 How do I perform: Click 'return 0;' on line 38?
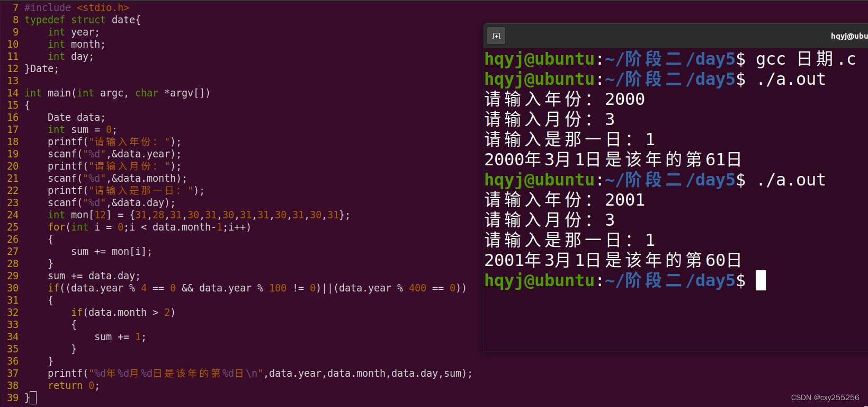pyautogui.click(x=74, y=385)
